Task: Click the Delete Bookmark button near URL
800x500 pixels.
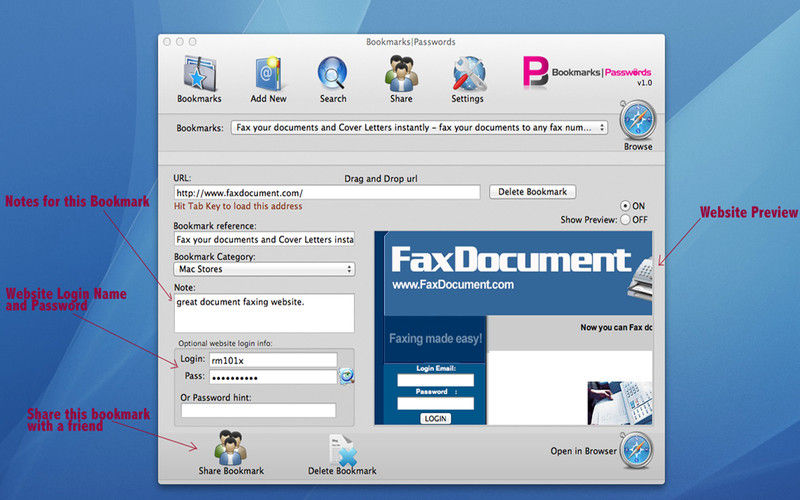Action: pyautogui.click(x=533, y=192)
